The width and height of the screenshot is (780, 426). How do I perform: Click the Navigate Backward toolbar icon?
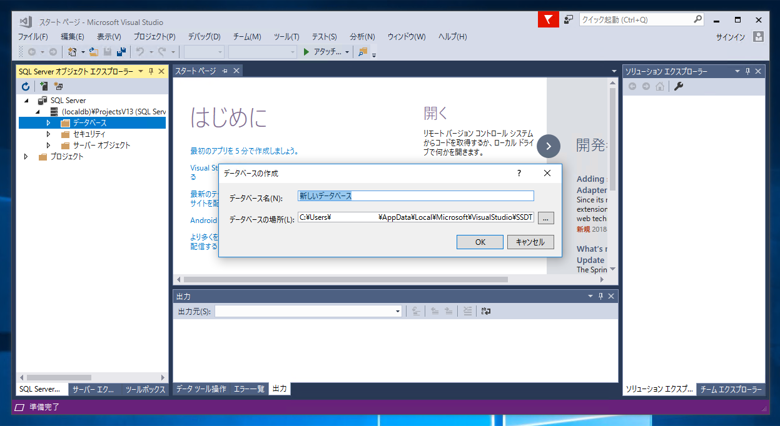32,52
